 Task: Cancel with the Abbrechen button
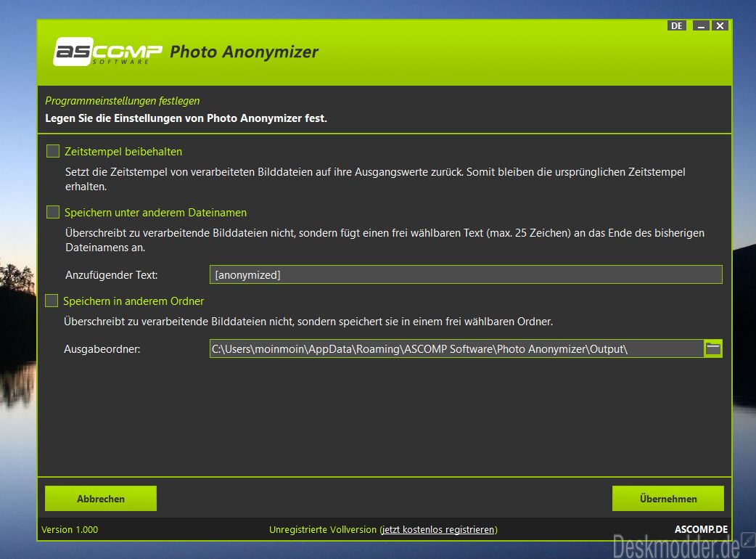[101, 498]
